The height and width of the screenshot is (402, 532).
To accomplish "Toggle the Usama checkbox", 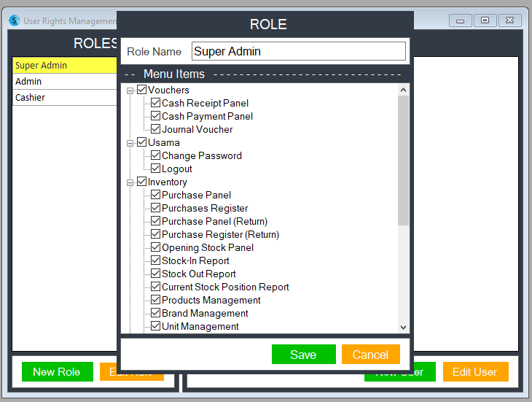I will [141, 142].
